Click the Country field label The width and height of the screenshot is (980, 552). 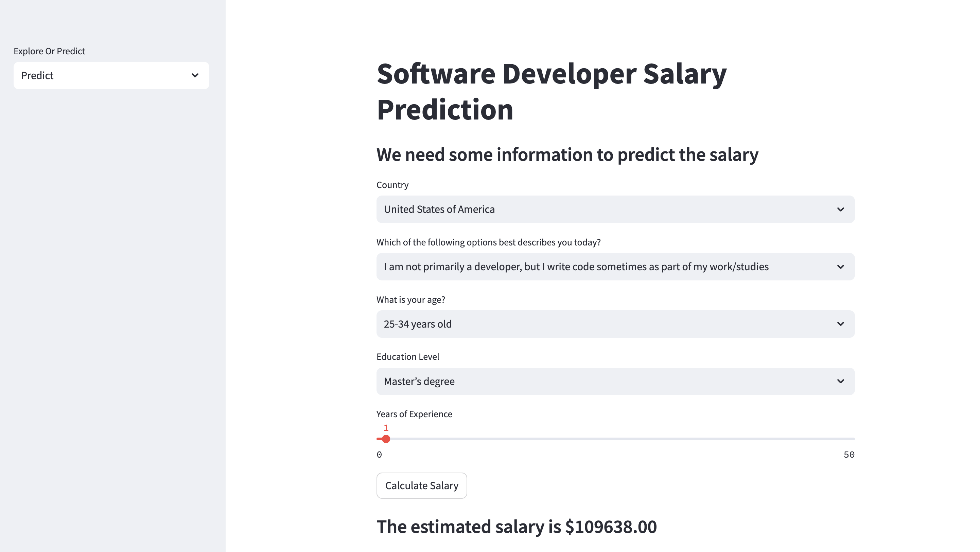(392, 185)
